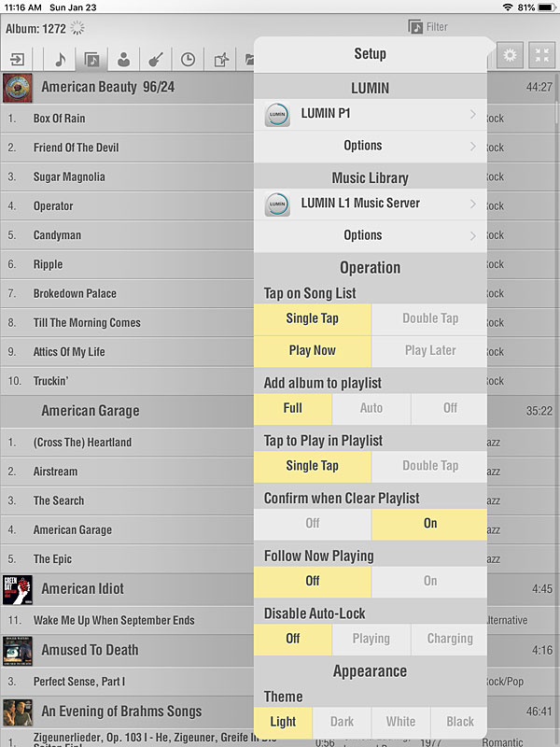Tap the American Idiot album cover thumbnail
The height and width of the screenshot is (747, 560).
click(18, 589)
